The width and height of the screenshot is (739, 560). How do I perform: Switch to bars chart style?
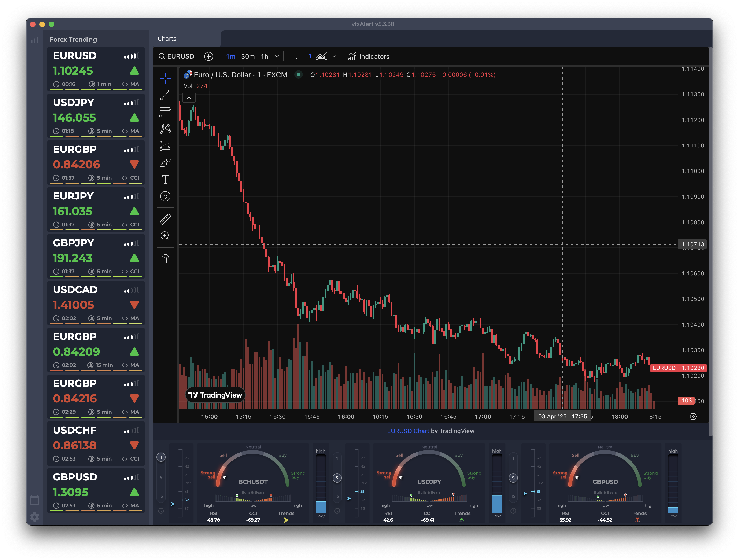point(294,56)
